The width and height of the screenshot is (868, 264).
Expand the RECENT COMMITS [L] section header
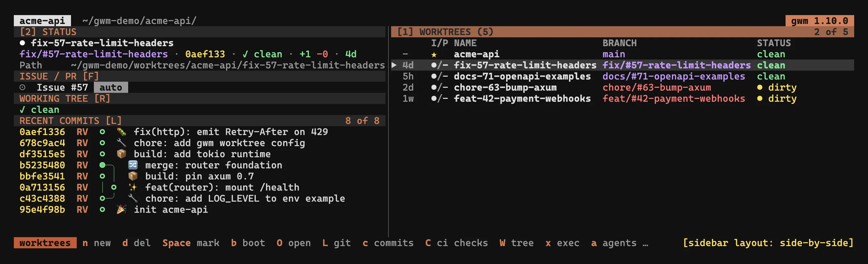pyautogui.click(x=199, y=121)
